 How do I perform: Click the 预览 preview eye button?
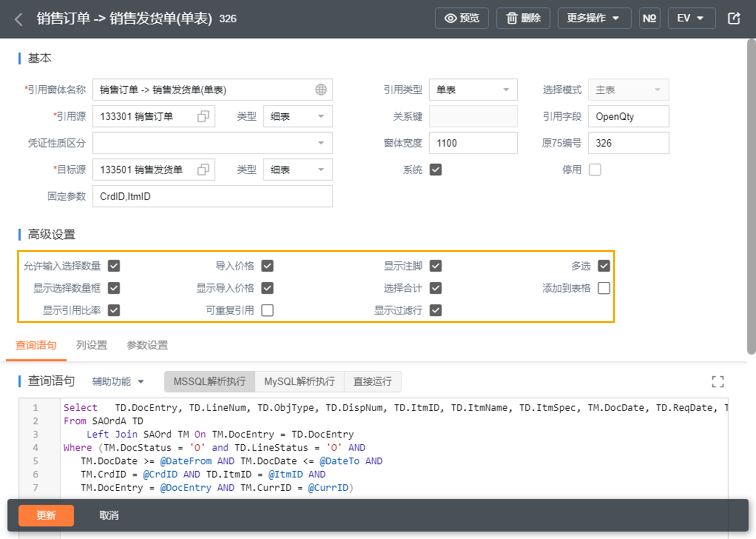462,18
